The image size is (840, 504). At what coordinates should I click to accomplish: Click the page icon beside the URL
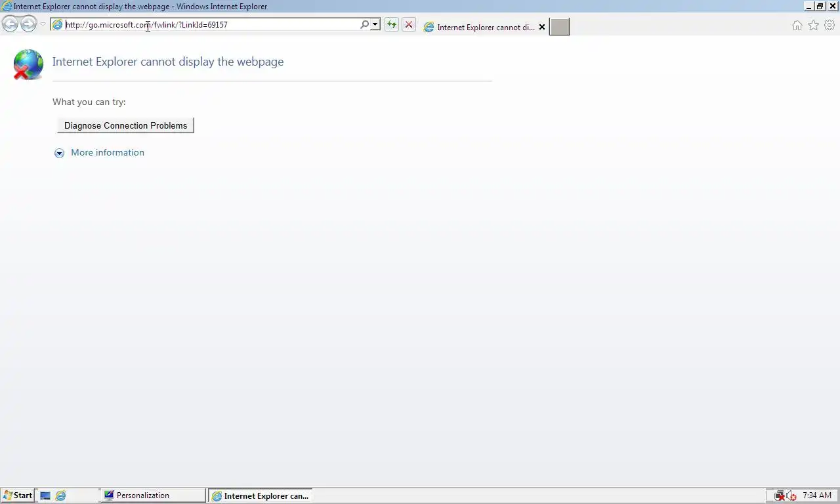point(58,25)
